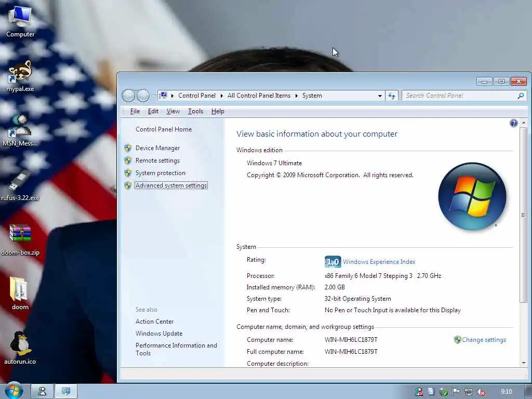This screenshot has height=399, width=532.
Task: Expand the arrow after All Control Panel Items
Action: click(x=296, y=96)
